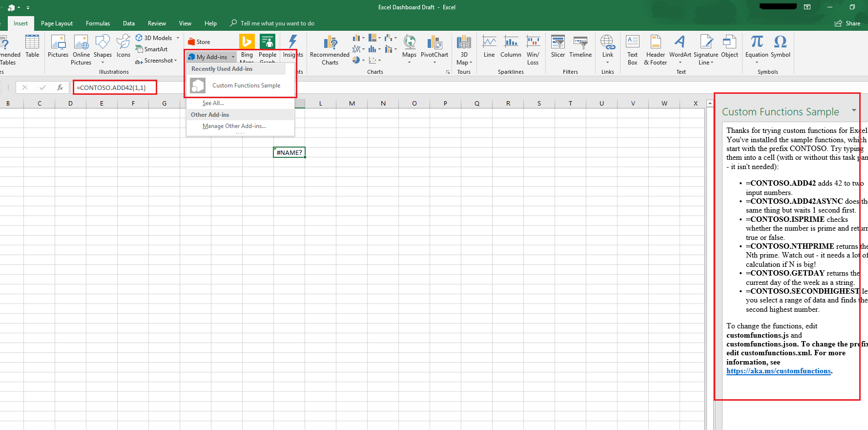Viewport: 868px width, 430px height.
Task: Switch to the Formulas tab
Action: pos(98,23)
